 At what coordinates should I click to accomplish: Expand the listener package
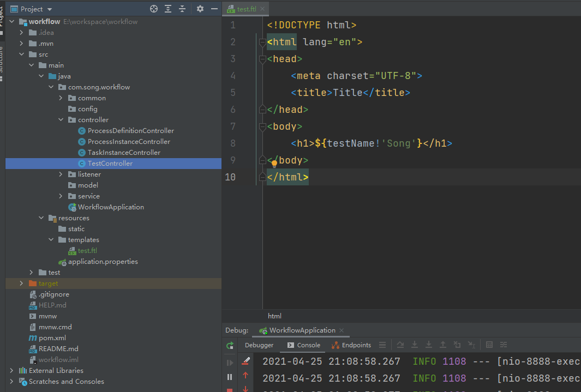click(x=61, y=174)
